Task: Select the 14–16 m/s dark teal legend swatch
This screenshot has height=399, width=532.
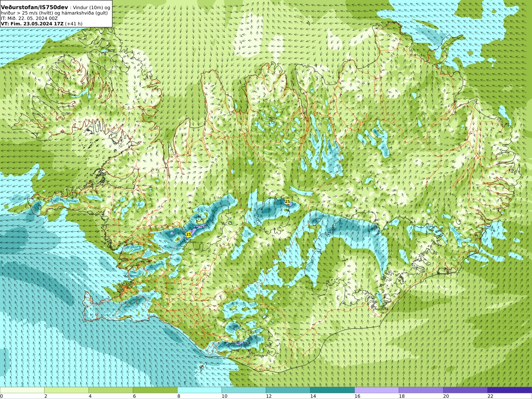Action: 332,390
